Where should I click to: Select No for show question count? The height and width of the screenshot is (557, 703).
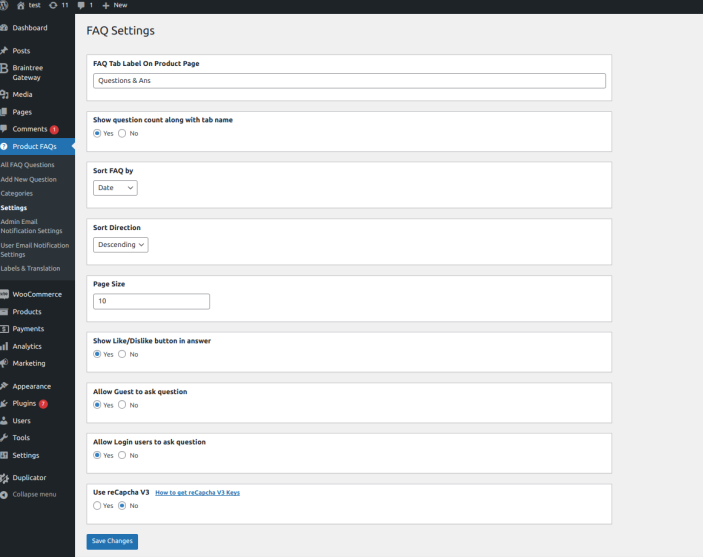[x=122, y=133]
